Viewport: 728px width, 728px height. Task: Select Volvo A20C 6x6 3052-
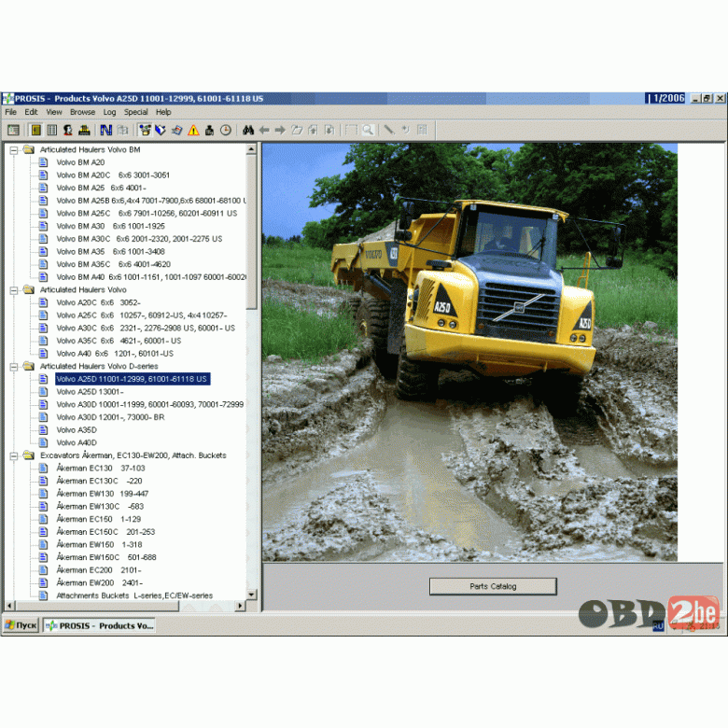point(98,302)
